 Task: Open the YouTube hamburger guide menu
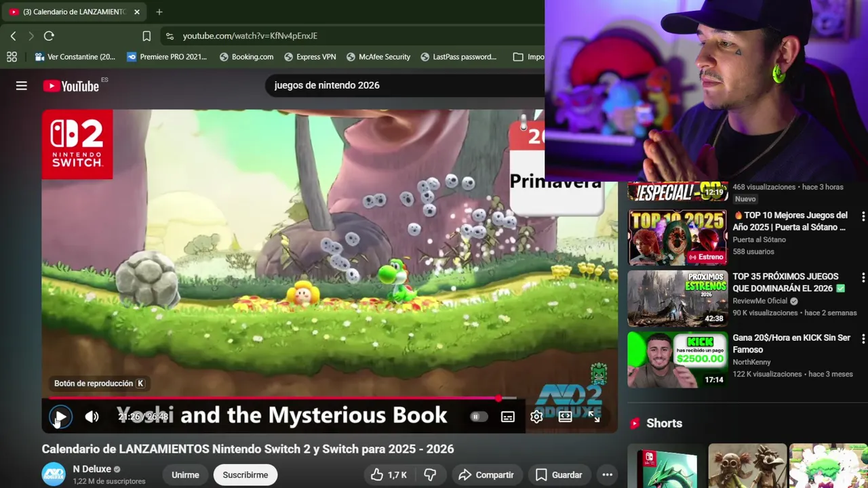[x=22, y=85]
